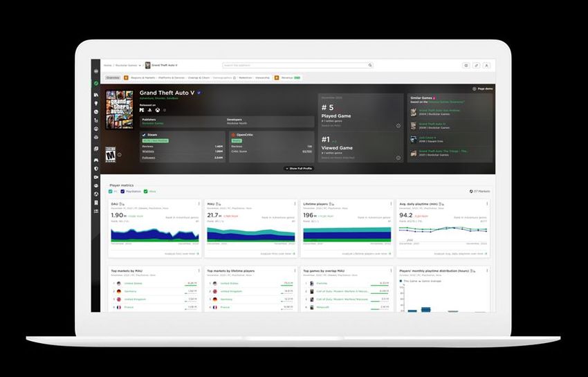This screenshot has width=588, height=377.
Task: Click the Grand Theft Auto V cover art
Action: pyautogui.click(x=119, y=109)
